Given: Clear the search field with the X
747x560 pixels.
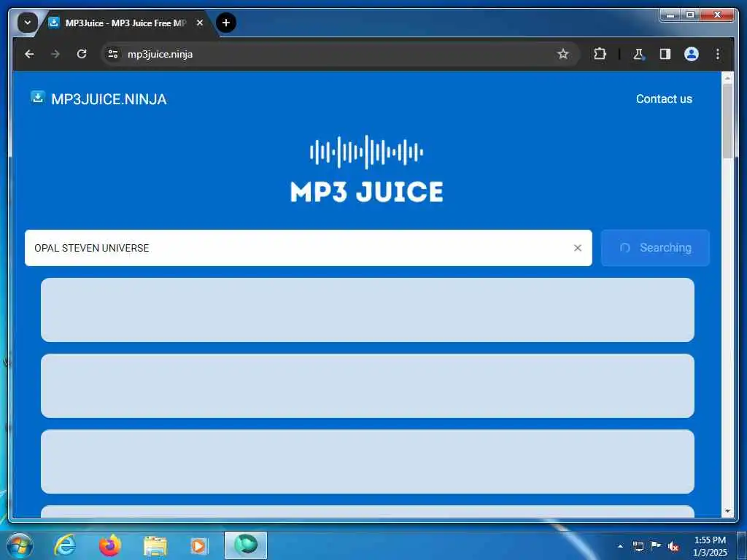Looking at the screenshot, I should tap(578, 248).
